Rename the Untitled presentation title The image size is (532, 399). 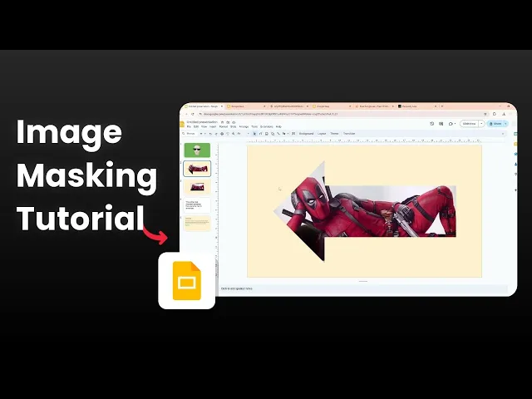(202, 122)
